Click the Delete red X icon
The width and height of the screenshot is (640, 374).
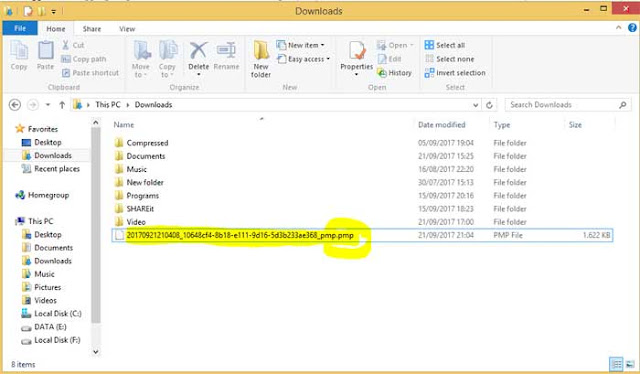pos(198,51)
